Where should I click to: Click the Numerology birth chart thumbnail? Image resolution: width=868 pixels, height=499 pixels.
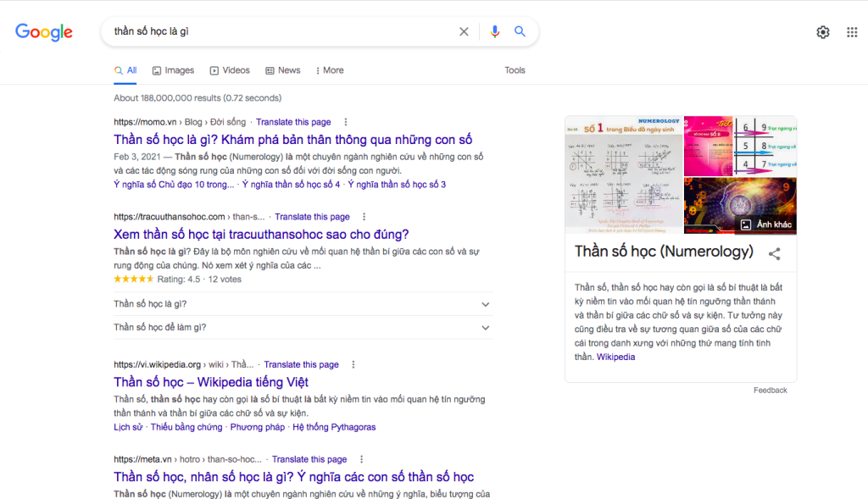point(623,174)
